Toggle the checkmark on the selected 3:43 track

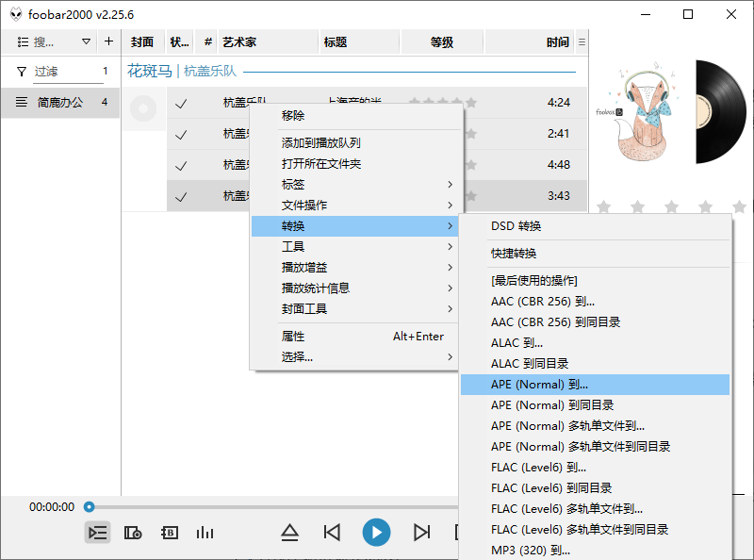coord(181,195)
